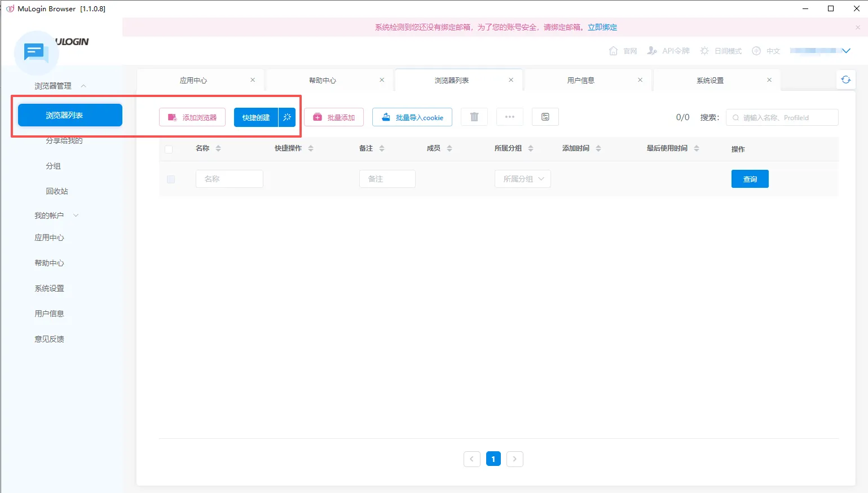Click the trash delete toolbar icon
This screenshot has height=493, width=868.
[x=474, y=117]
